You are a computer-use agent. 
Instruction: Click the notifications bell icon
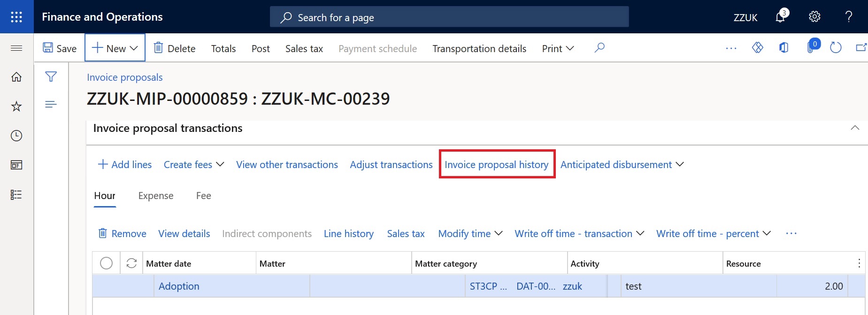point(781,16)
